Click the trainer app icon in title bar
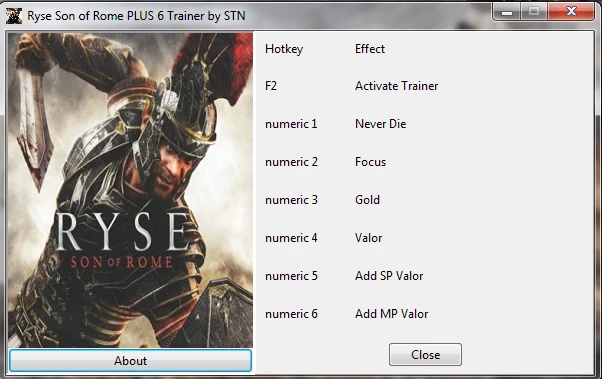Screen dimensions: 603x379 (x=13, y=16)
